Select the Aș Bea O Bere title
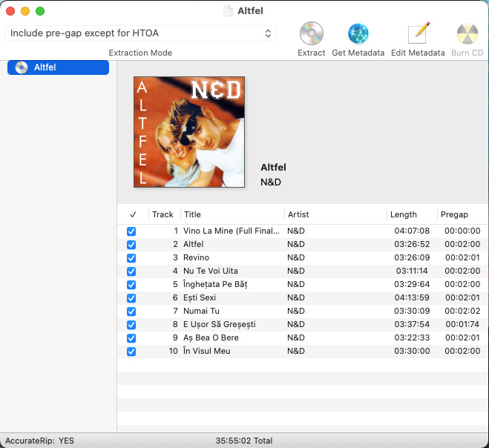489x448 pixels. (x=211, y=337)
